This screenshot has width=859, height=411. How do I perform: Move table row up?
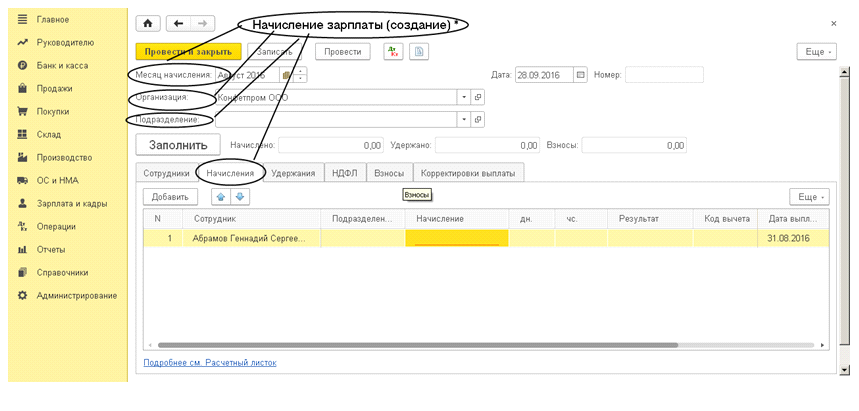pyautogui.click(x=221, y=197)
